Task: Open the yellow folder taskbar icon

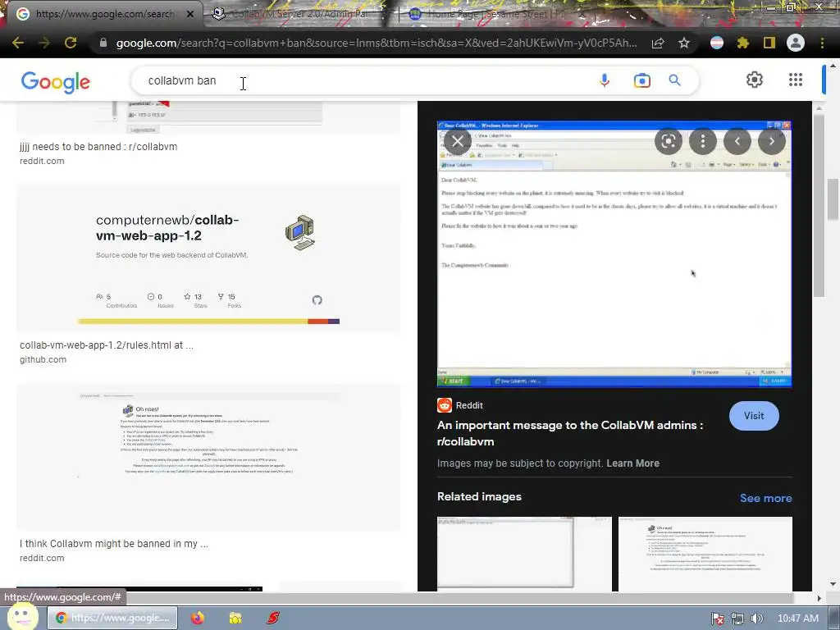Action: (235, 619)
